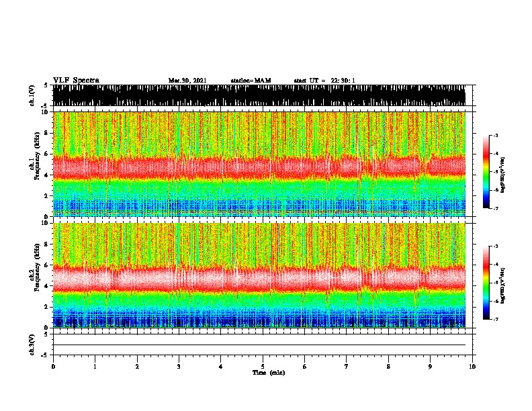Click the "station=MAM" label

251,81
